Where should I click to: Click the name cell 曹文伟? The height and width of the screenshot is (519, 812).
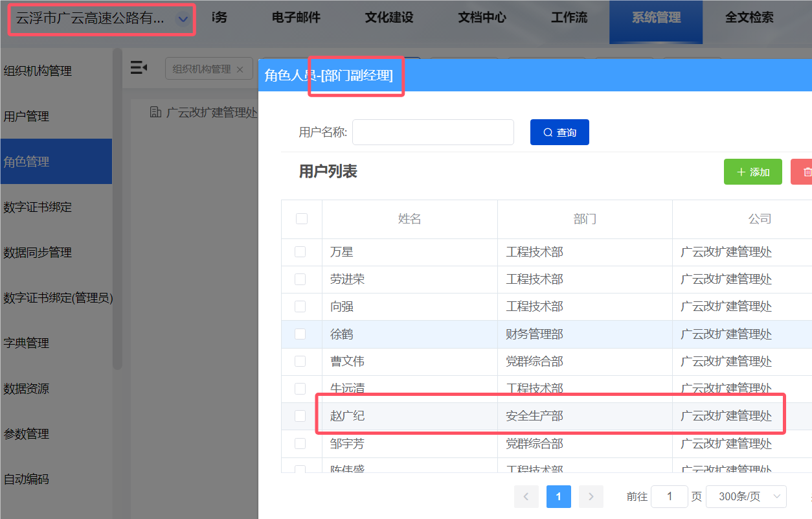point(348,362)
